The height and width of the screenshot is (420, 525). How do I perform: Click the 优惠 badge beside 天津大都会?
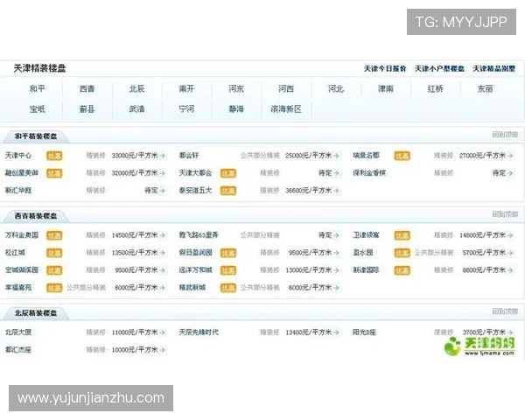click(228, 173)
